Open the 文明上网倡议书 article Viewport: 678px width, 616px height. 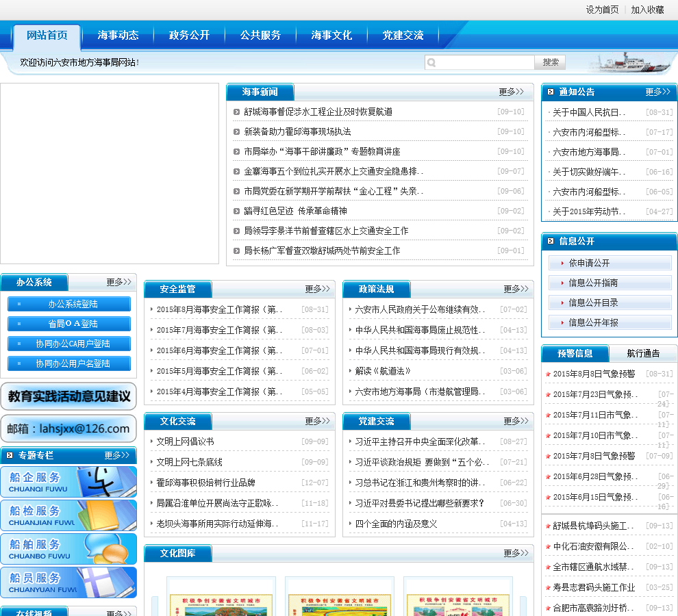(x=185, y=441)
